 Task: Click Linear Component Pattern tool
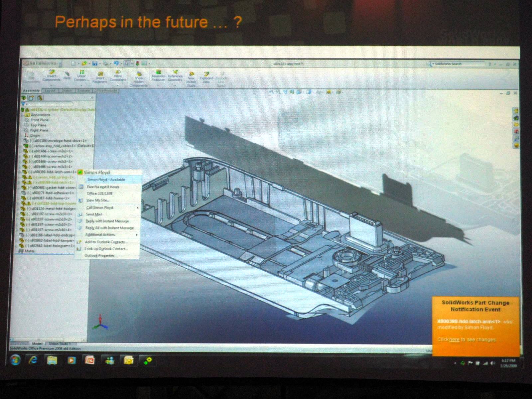81,75
